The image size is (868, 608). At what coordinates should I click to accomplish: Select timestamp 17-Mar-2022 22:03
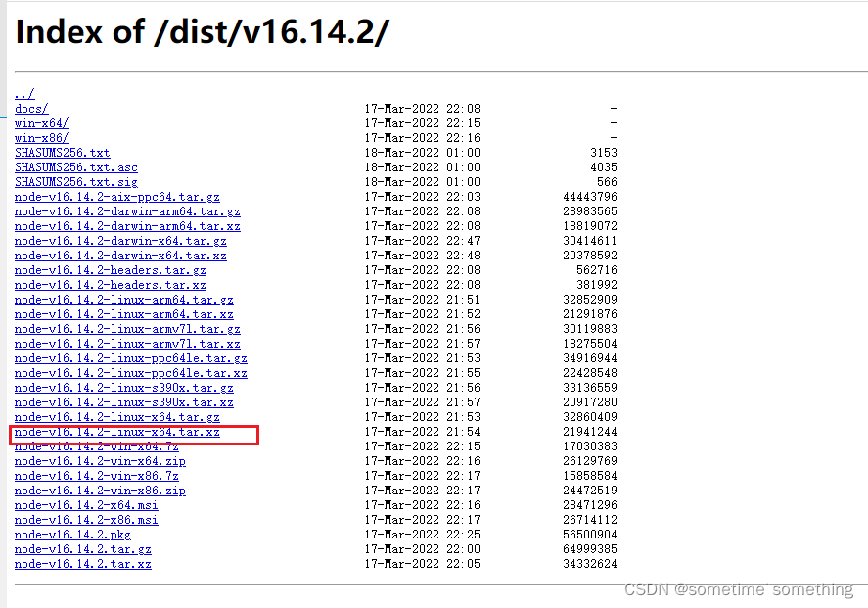pos(423,197)
